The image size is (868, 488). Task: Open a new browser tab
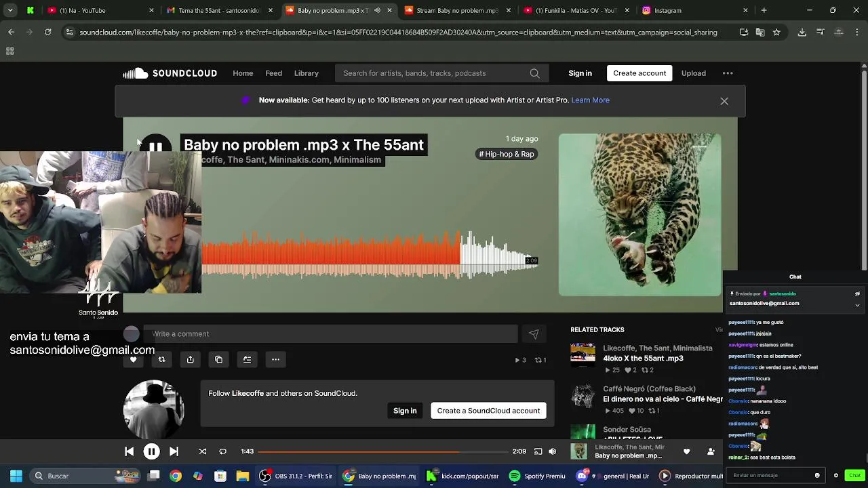coord(764,10)
